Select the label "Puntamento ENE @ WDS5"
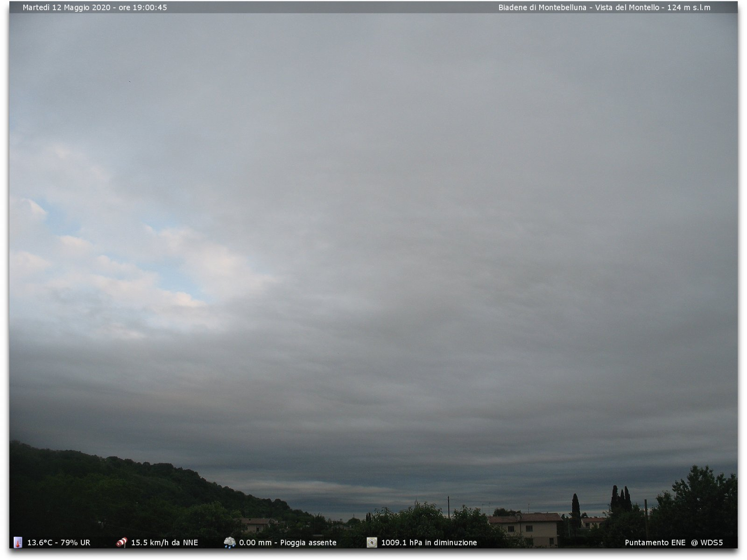 (674, 543)
